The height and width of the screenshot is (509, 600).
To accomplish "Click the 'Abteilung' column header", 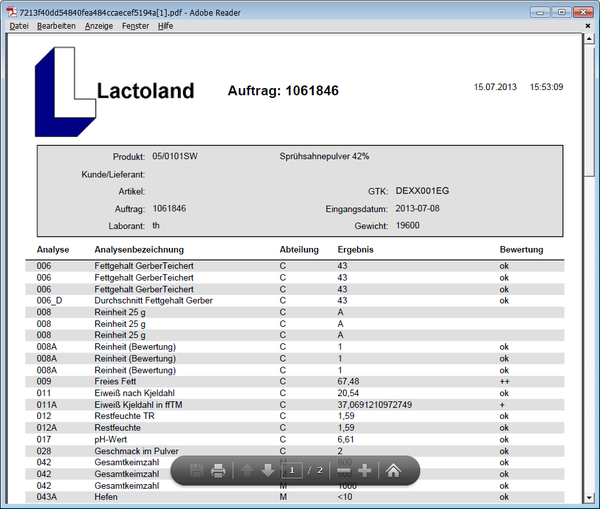I will click(299, 250).
